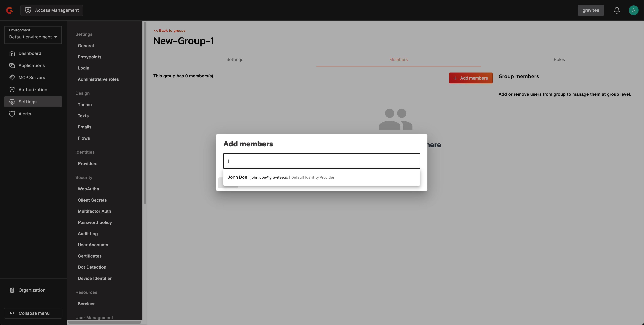The image size is (644, 325).
Task: Go back to groups link
Action: [x=169, y=31]
